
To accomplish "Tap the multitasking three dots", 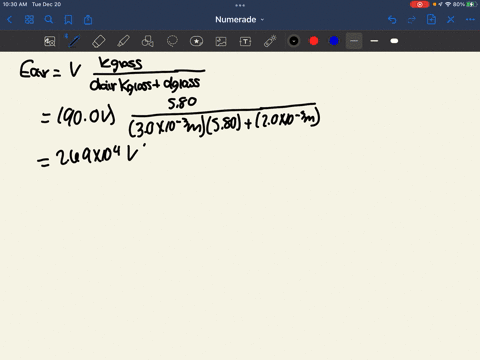I will tap(240, 5).
